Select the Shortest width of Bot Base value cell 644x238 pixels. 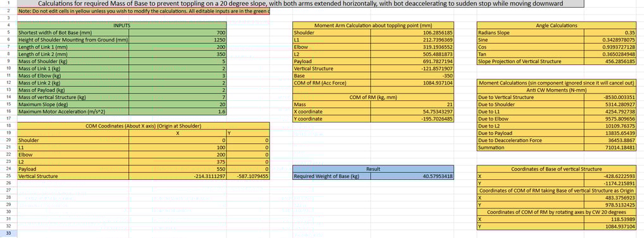click(177, 32)
